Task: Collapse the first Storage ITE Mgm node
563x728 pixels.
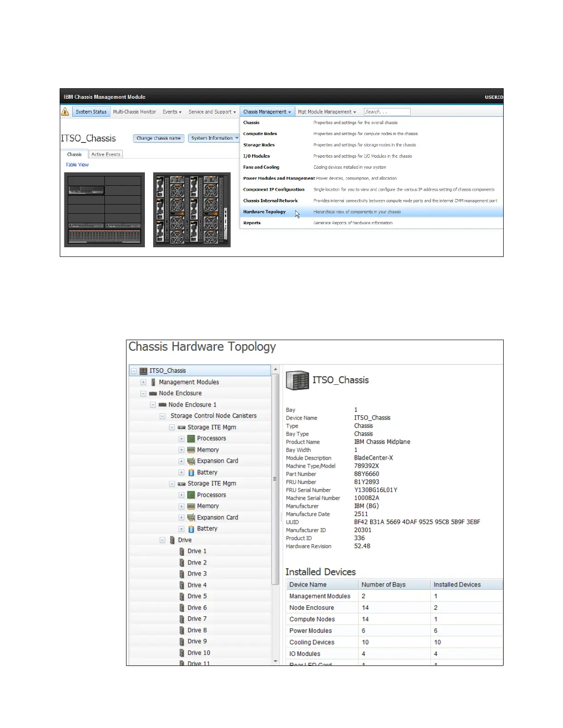Action: 172,427
